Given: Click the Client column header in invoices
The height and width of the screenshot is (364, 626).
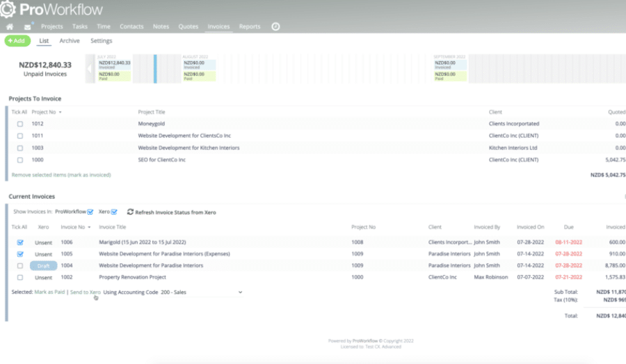Looking at the screenshot, I should [x=435, y=227].
